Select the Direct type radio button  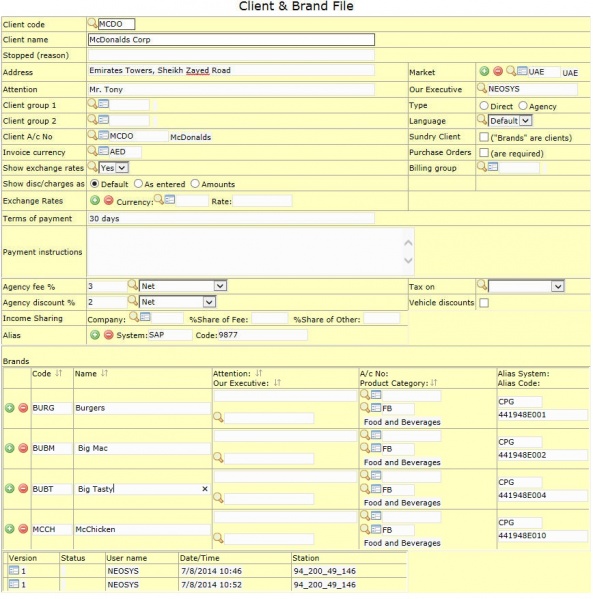[484, 105]
